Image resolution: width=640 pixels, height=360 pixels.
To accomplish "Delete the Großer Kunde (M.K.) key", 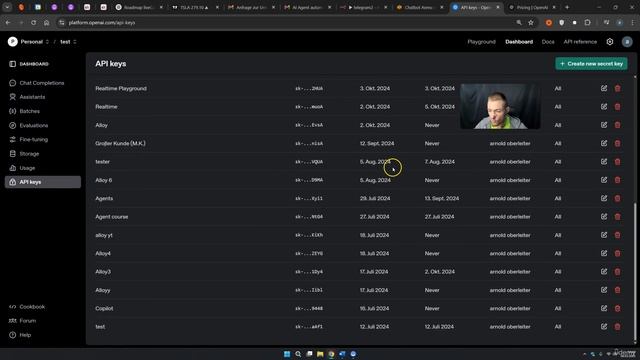I will [618, 143].
